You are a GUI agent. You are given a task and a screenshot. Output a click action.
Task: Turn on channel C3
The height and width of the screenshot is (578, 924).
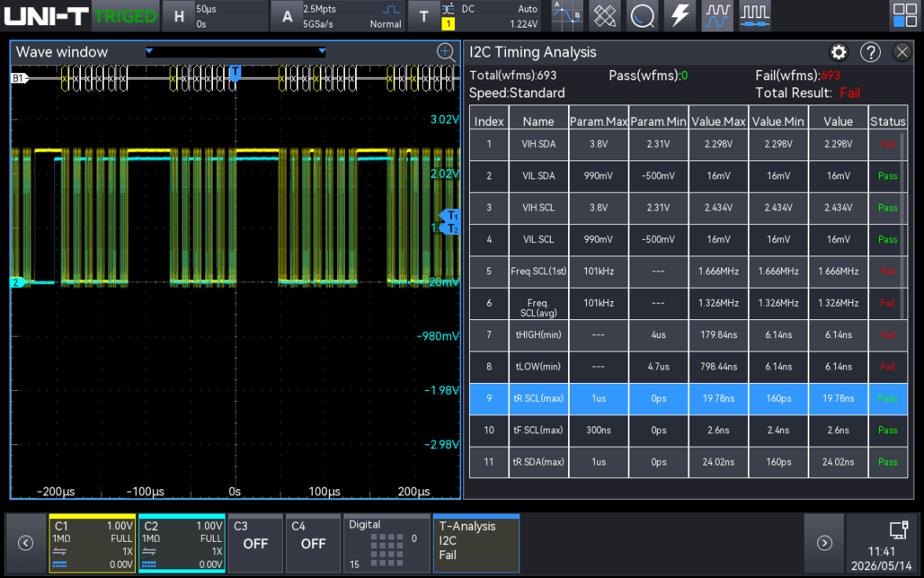pyautogui.click(x=255, y=543)
